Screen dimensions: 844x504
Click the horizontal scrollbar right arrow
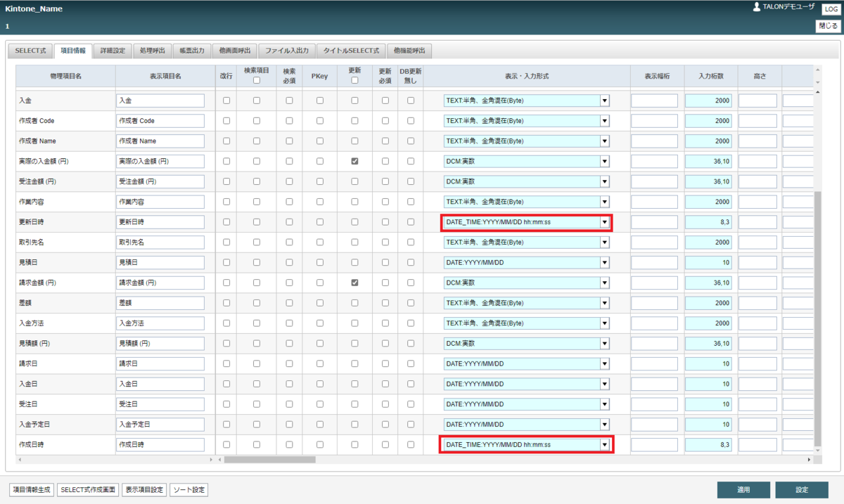click(x=810, y=459)
